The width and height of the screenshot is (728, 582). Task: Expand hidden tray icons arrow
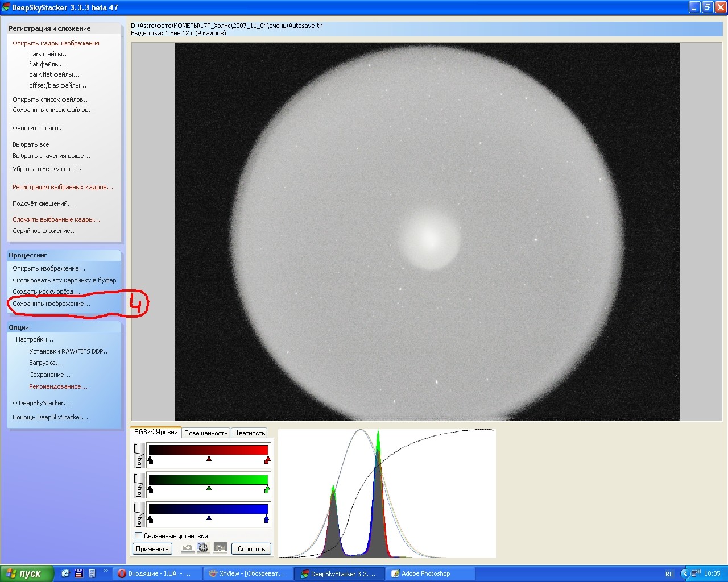(x=685, y=573)
